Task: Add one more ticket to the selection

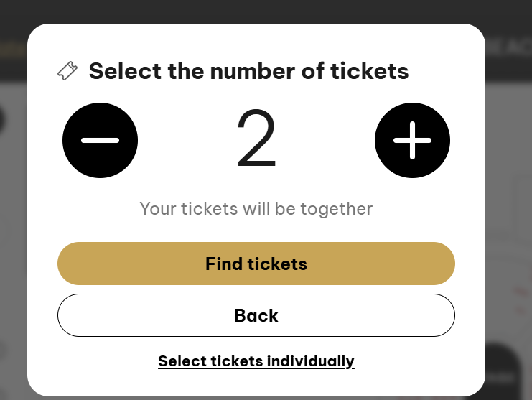Action: click(412, 140)
